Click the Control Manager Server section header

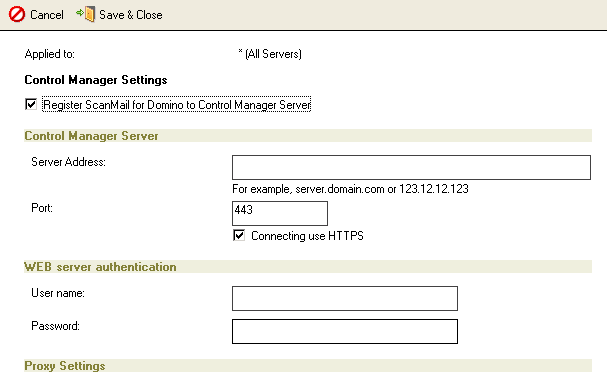(308, 135)
